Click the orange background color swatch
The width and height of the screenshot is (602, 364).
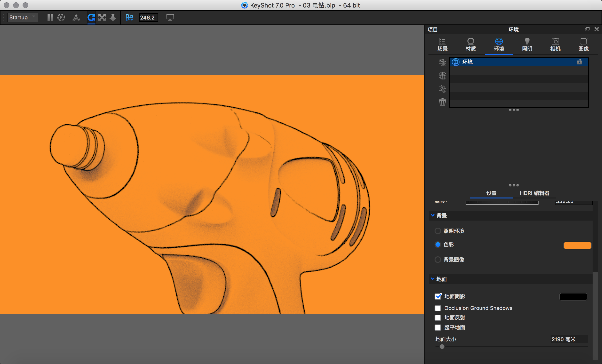coord(577,245)
